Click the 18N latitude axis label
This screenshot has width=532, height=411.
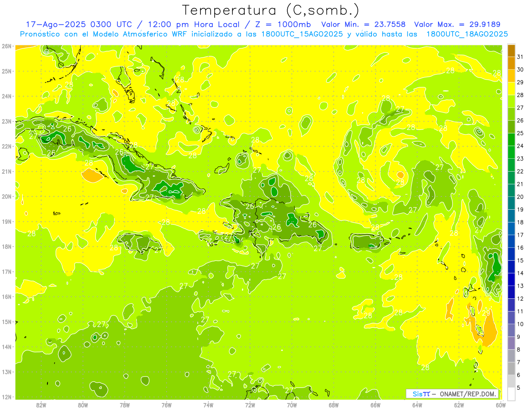pyautogui.click(x=7, y=247)
